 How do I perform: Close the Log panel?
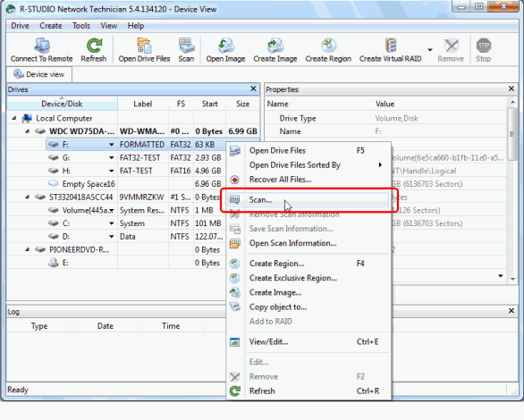point(511,311)
